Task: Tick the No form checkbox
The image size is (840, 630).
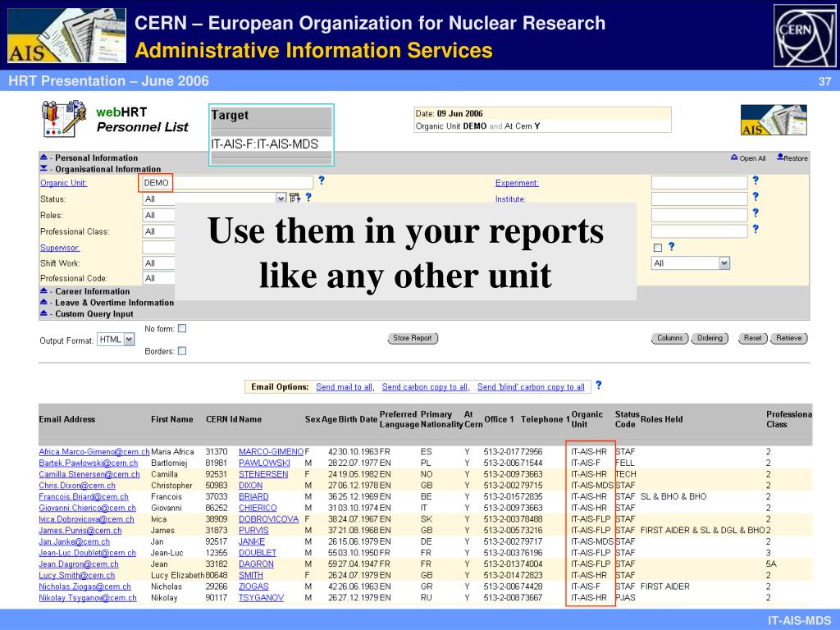Action: [182, 328]
